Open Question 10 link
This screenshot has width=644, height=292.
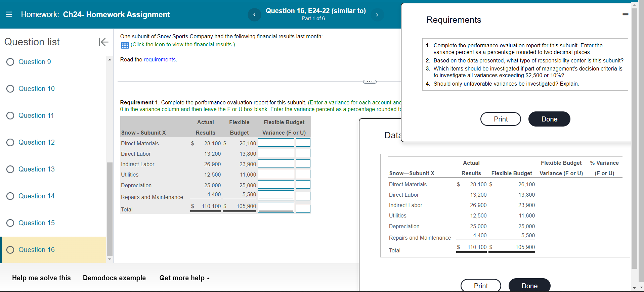click(37, 89)
